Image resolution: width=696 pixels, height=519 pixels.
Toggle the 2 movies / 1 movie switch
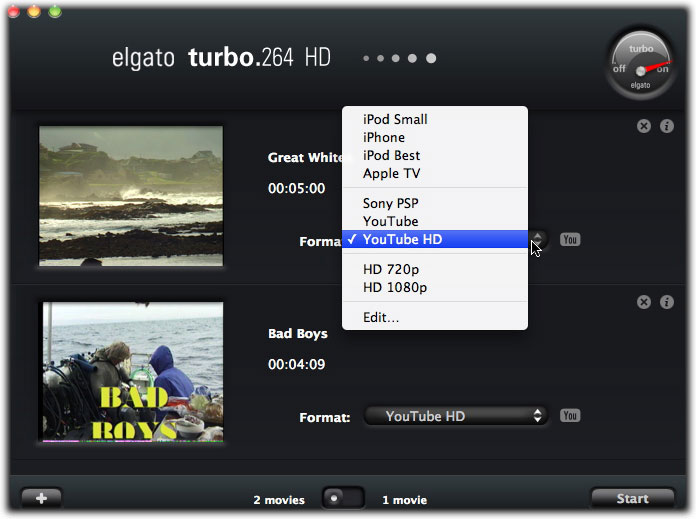point(343,498)
